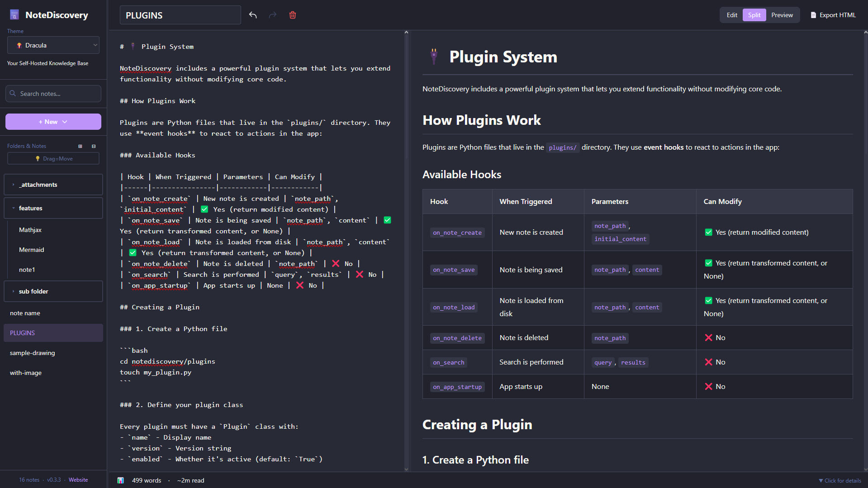Click the lightbulb icon in Drag=Move hint
868x488 pixels.
[x=38, y=159]
